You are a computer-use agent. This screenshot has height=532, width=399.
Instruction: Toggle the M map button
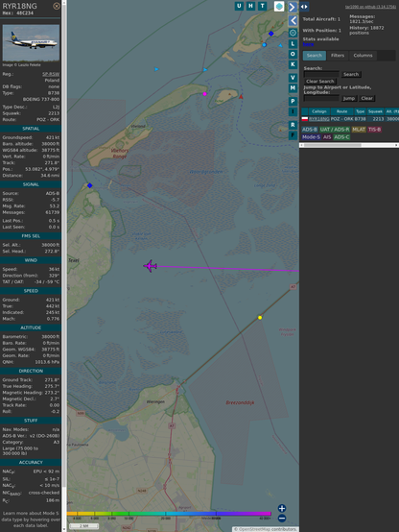(x=293, y=88)
